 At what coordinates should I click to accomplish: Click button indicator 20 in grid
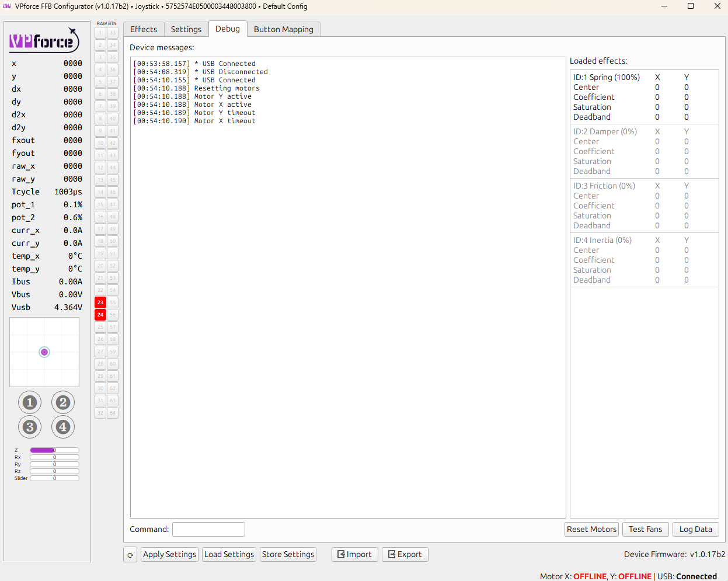click(x=100, y=266)
